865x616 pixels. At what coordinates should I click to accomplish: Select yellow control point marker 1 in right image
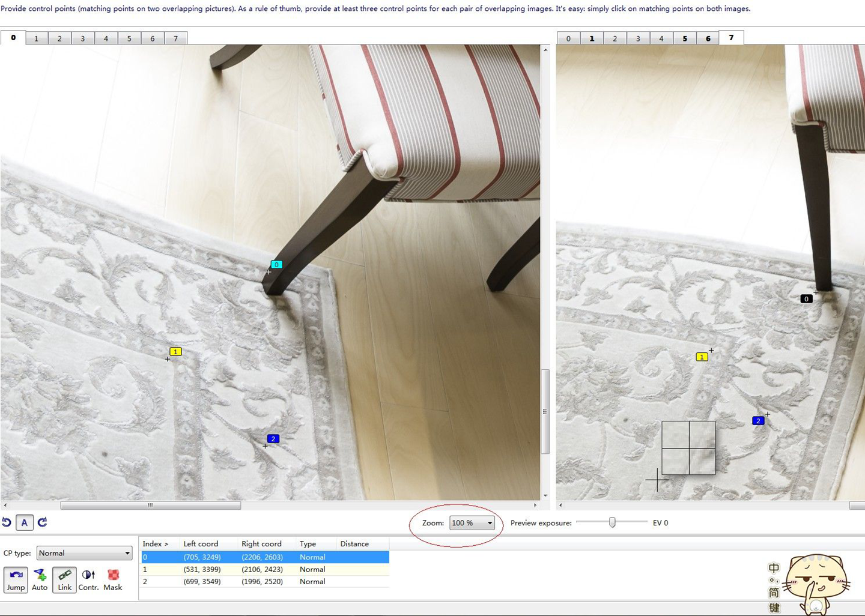701,357
